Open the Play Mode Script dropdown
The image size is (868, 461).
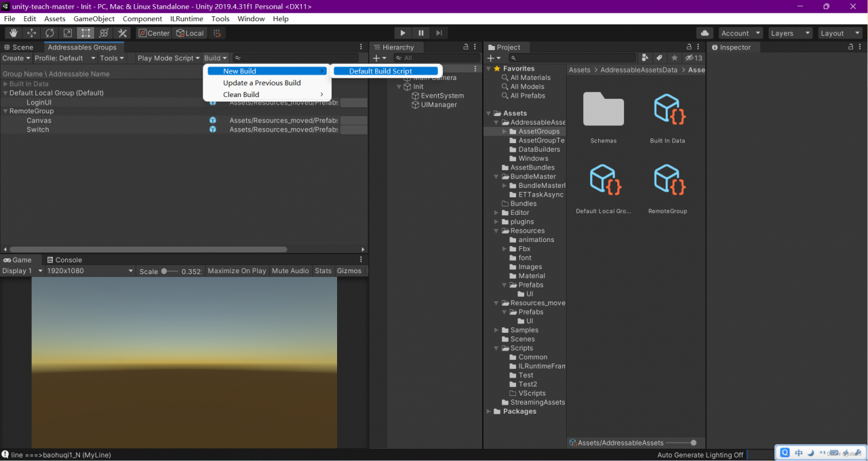168,58
